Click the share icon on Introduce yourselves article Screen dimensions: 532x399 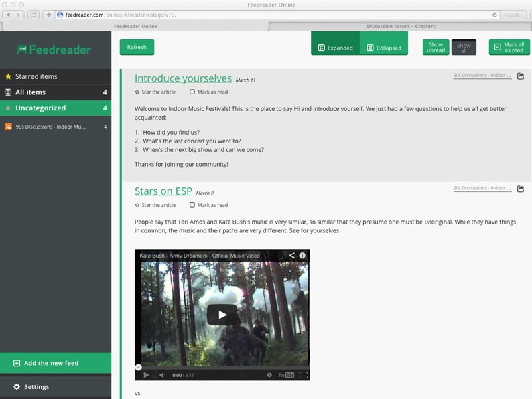click(521, 76)
